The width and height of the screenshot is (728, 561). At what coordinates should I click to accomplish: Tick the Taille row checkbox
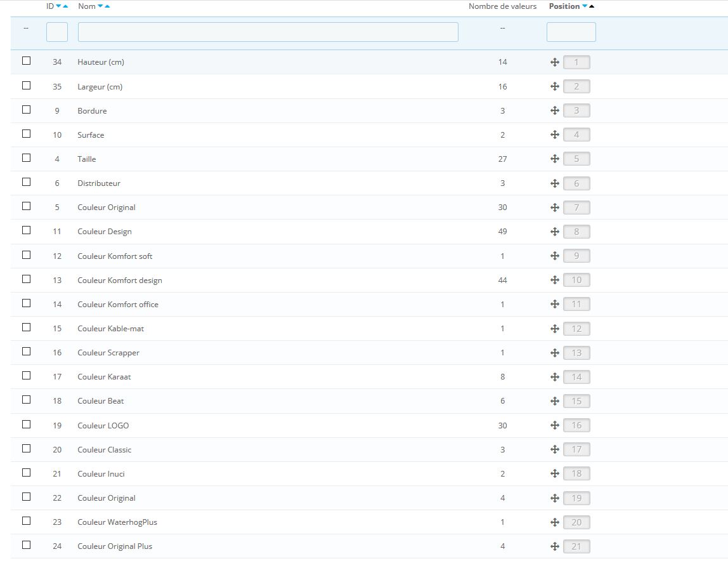pyautogui.click(x=27, y=158)
